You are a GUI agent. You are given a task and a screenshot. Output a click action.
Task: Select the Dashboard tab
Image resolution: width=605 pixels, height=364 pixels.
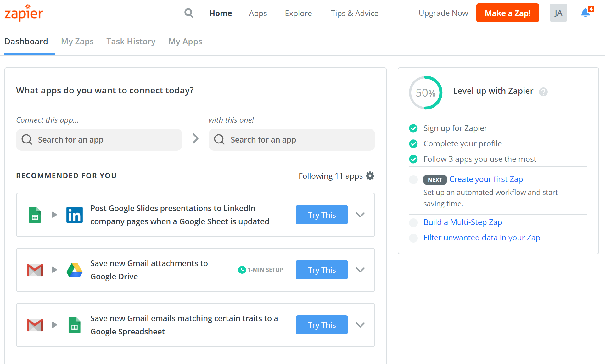click(x=26, y=42)
